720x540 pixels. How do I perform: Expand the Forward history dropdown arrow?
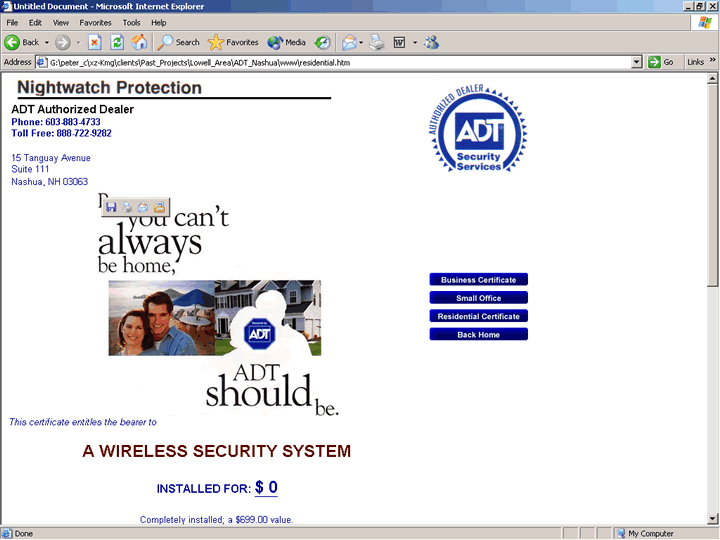tap(79, 43)
